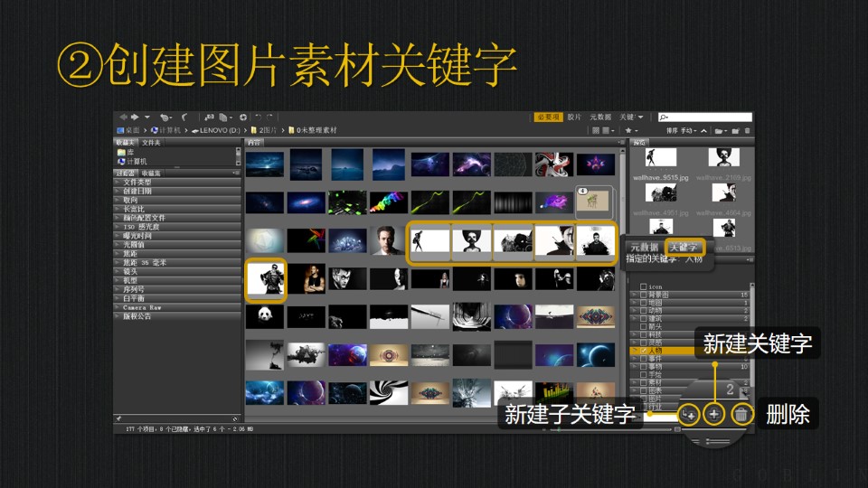Click the filter star icon in toolbar
The height and width of the screenshot is (488, 868).
pos(627,130)
